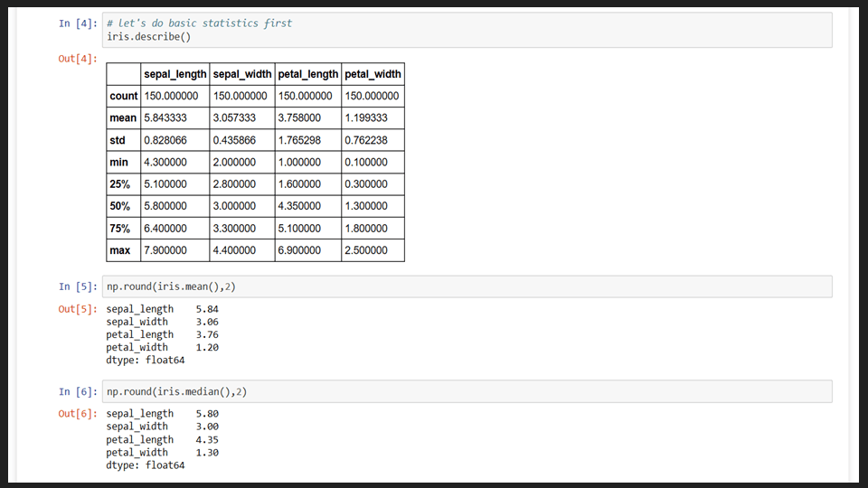Click the median output 3.00
868x488 pixels.
pyautogui.click(x=207, y=427)
